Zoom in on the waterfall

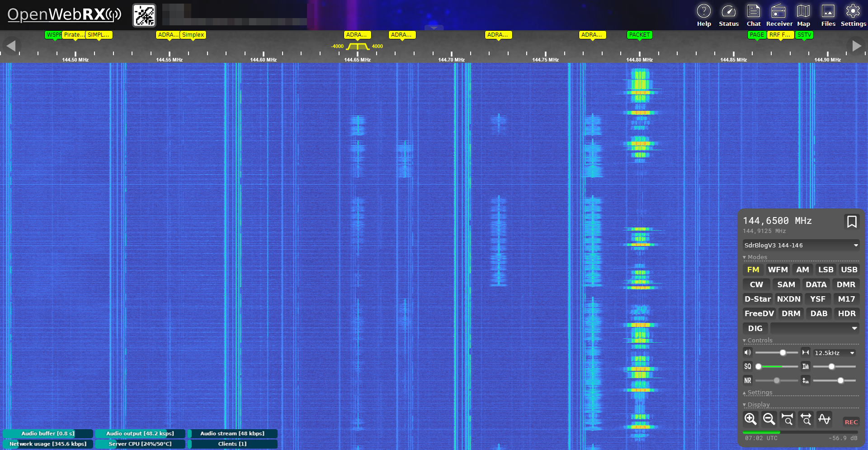(x=750, y=419)
